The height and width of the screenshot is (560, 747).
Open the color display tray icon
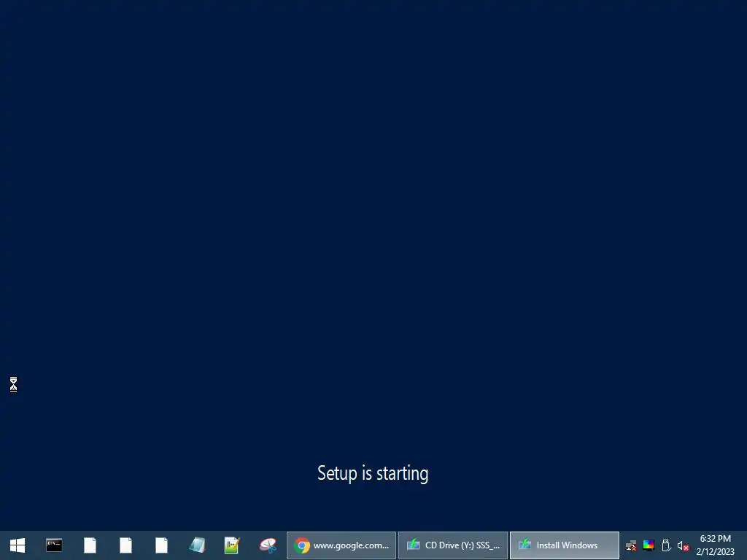click(x=649, y=545)
